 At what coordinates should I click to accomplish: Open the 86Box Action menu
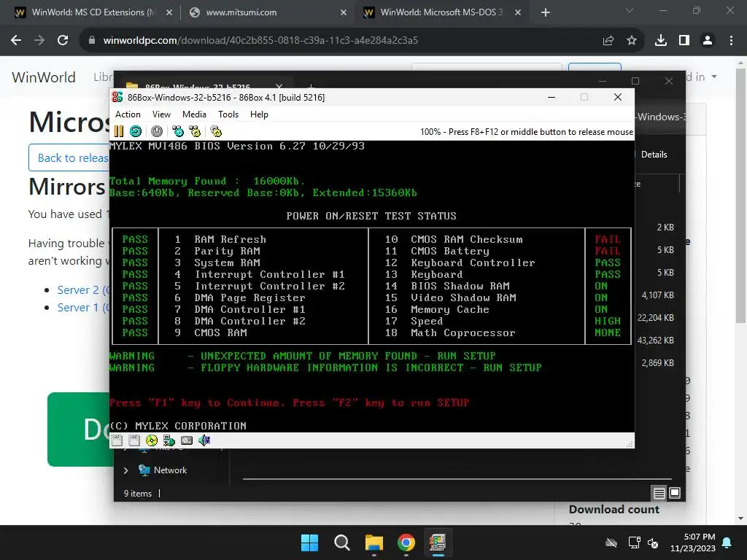[x=128, y=114]
